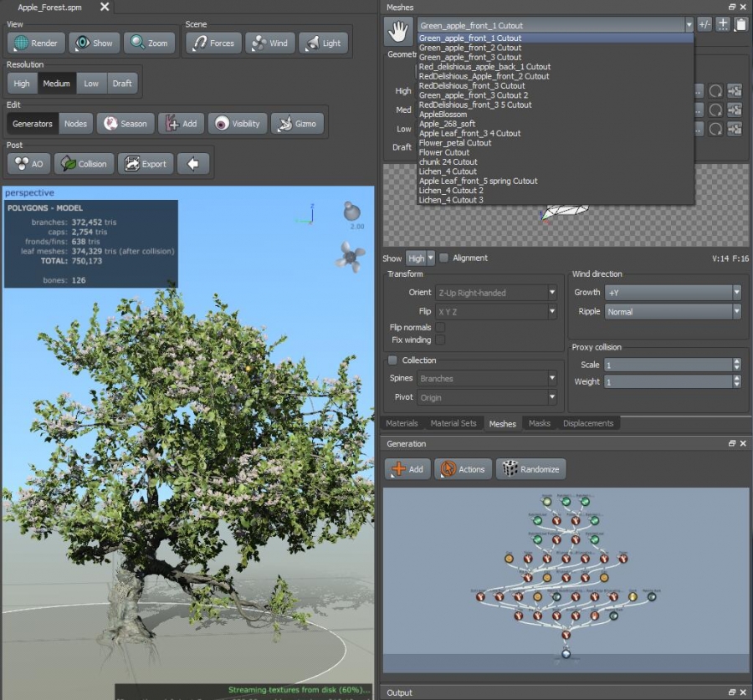Open the Orient transform dropdown
The width and height of the screenshot is (753, 700).
point(494,293)
